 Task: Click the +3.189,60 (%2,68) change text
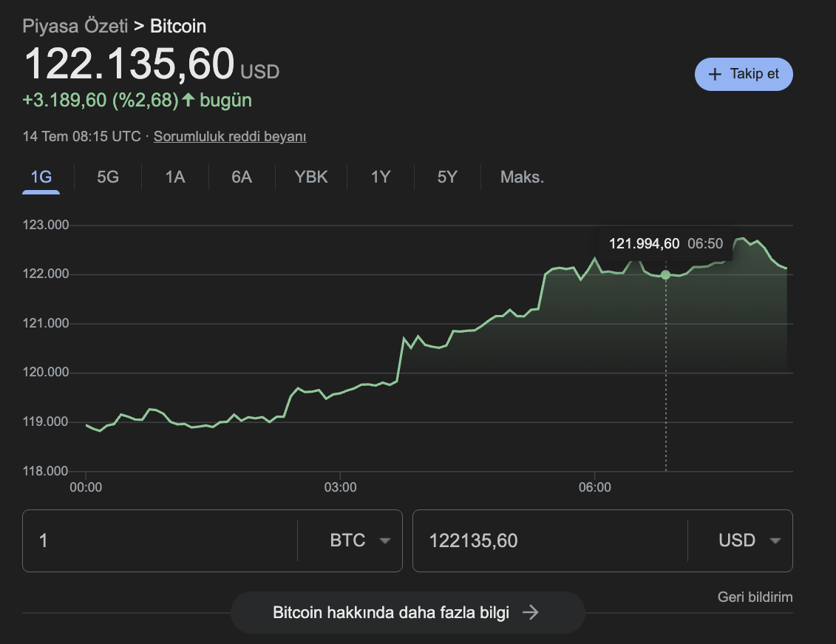[101, 101]
